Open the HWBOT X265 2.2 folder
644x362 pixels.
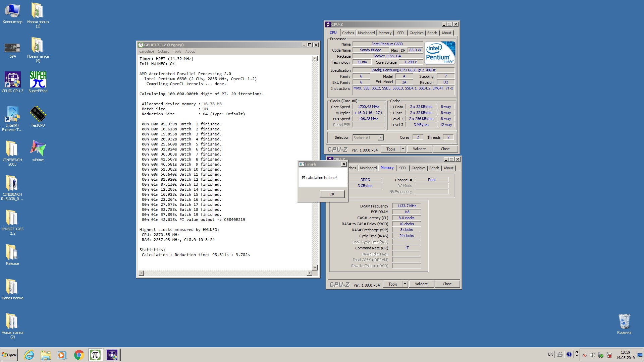[12, 222]
